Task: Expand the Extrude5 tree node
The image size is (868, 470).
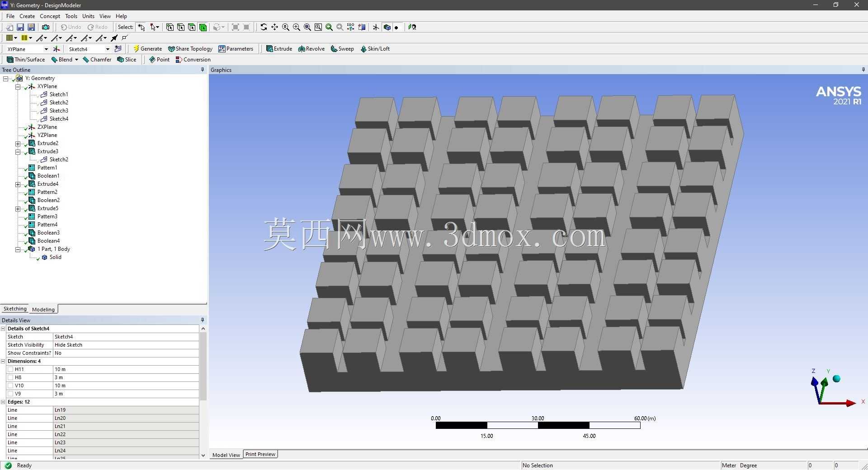Action: [18, 209]
